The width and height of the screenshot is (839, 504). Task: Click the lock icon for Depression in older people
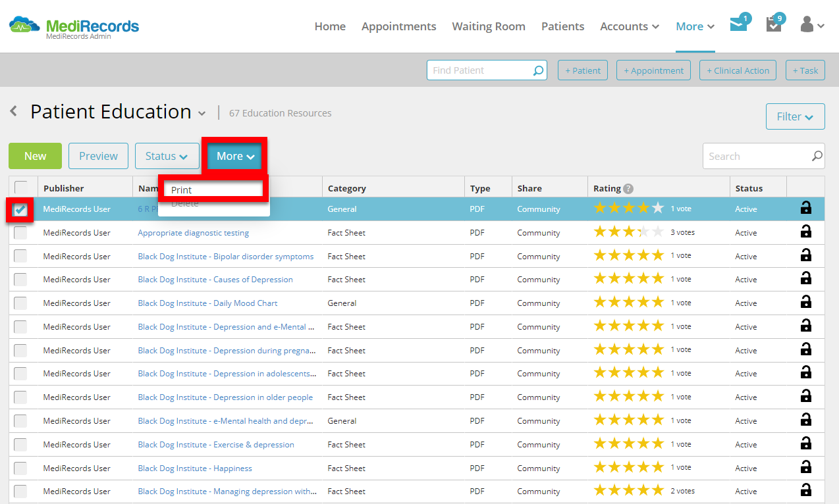(805, 396)
